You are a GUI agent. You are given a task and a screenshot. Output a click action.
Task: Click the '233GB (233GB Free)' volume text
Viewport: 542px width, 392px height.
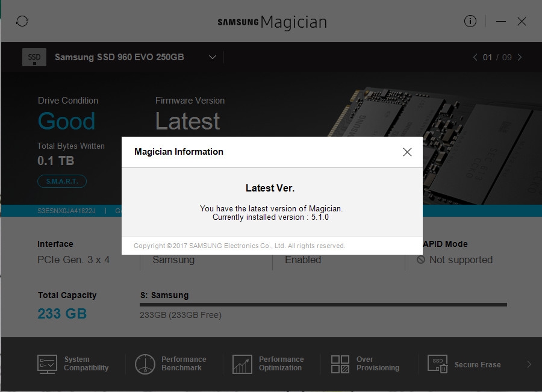pyautogui.click(x=181, y=315)
